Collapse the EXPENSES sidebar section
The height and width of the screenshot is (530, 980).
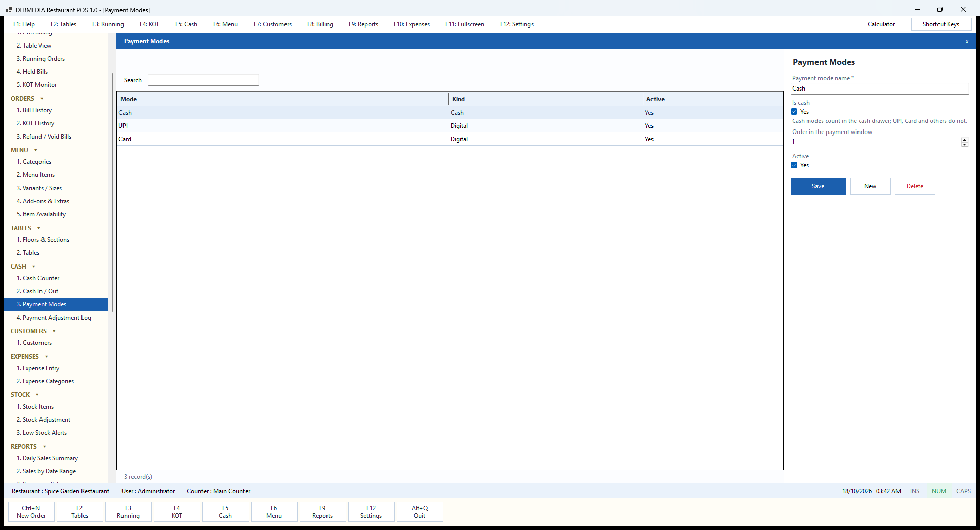pos(47,357)
